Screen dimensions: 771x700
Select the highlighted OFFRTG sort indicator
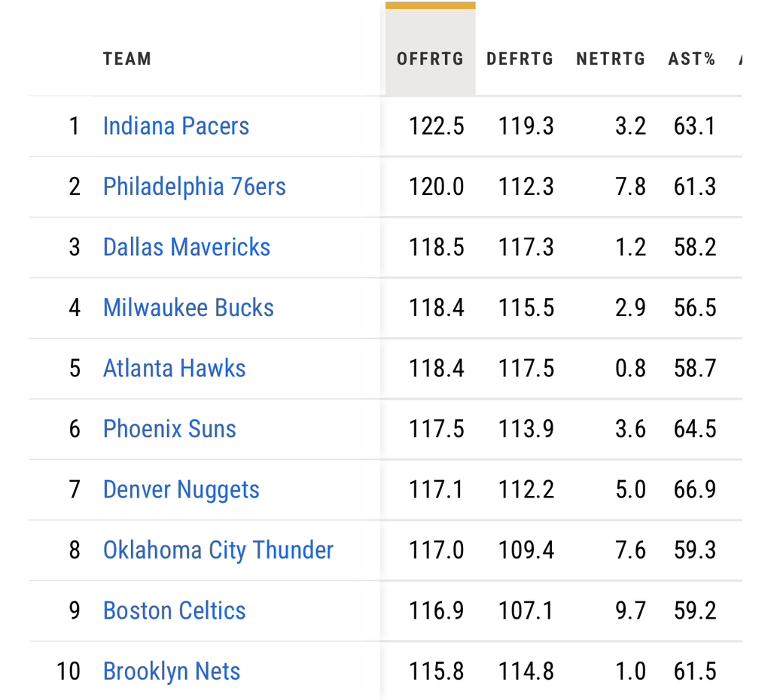[430, 6]
